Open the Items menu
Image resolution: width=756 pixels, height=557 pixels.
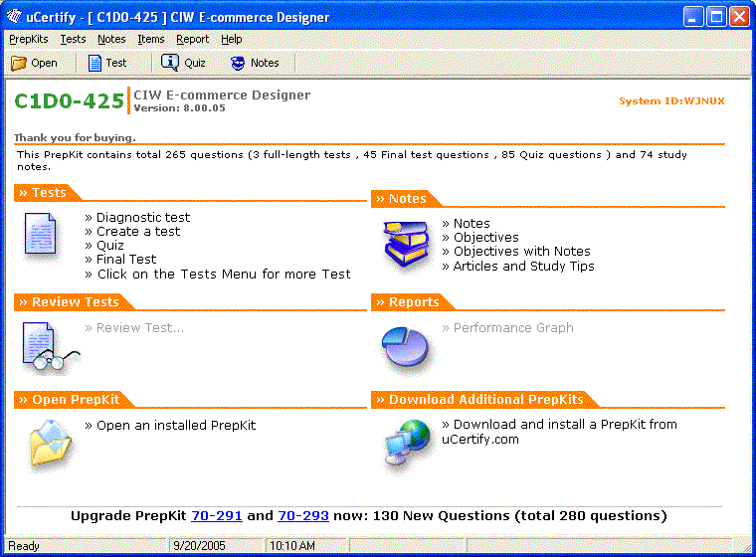pyautogui.click(x=151, y=39)
